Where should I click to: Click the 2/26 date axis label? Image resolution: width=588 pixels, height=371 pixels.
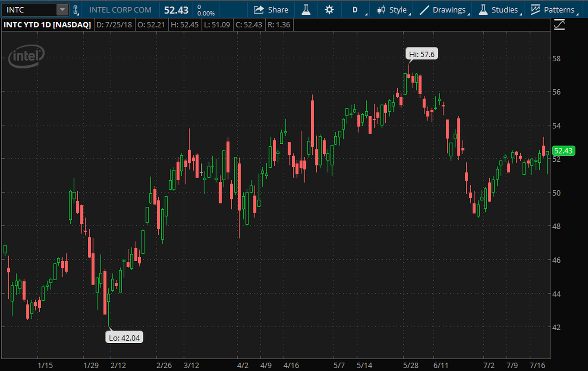[x=164, y=365]
